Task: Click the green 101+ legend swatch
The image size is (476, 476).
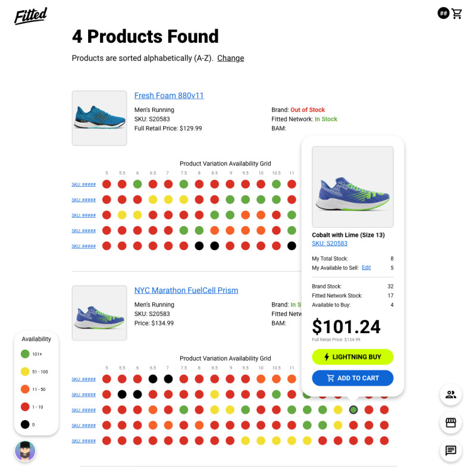Action: (25, 354)
